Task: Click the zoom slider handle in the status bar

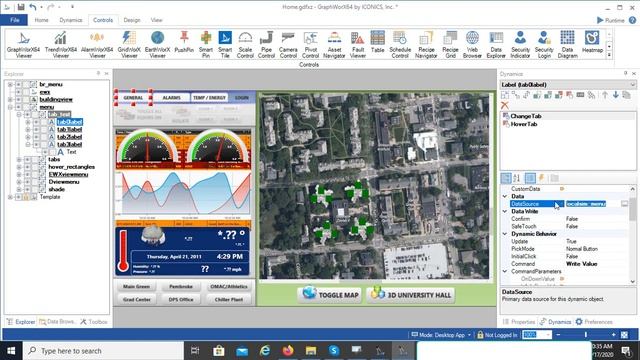Action: tap(586, 335)
